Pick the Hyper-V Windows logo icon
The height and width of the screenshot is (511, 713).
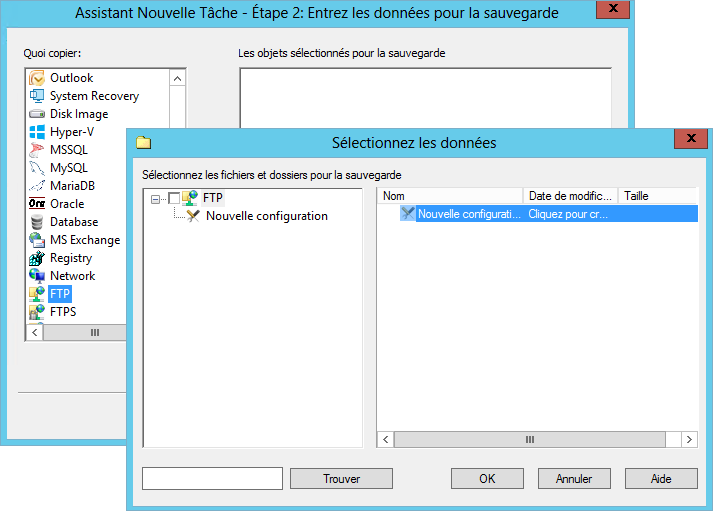(37, 132)
